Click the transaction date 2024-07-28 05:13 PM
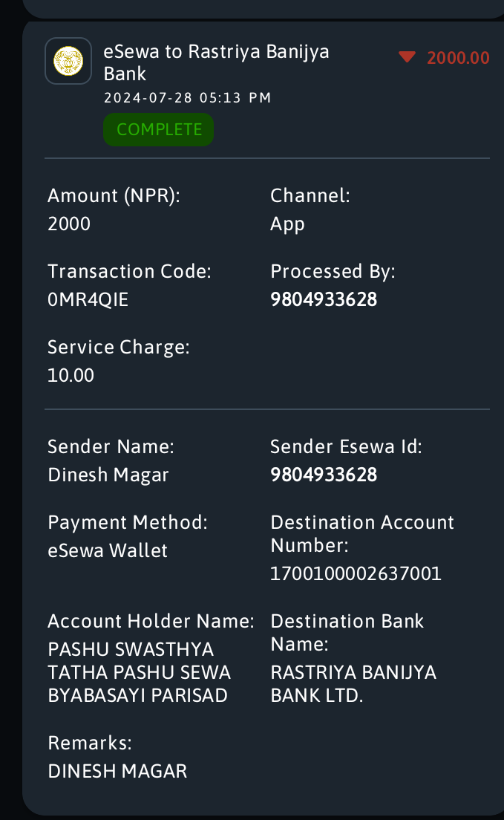Viewport: 504px width, 820px height. pos(187,98)
